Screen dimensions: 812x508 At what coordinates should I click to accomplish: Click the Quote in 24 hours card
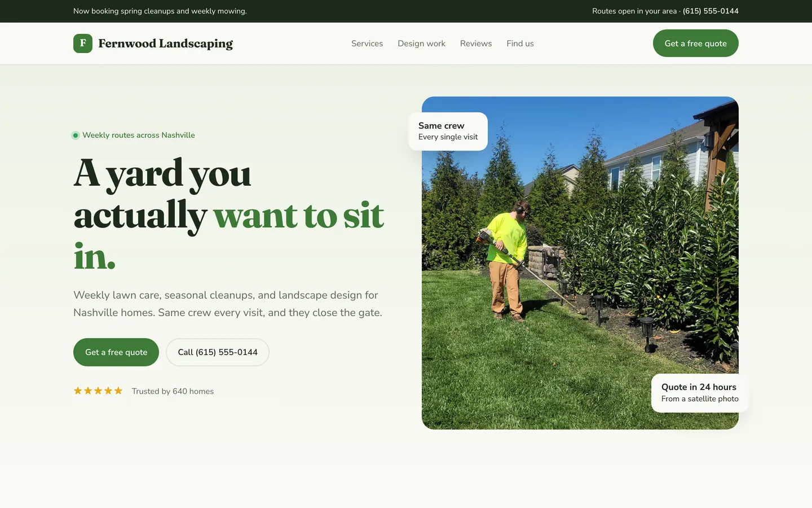click(700, 393)
